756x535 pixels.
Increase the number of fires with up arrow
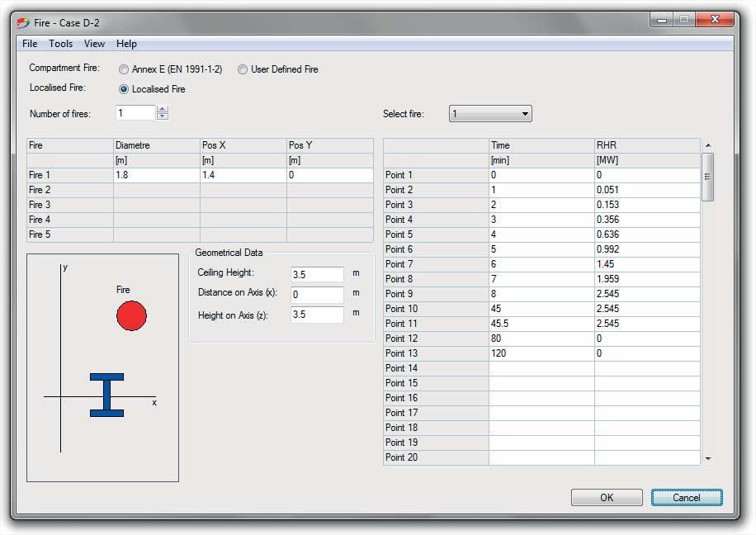pos(163,110)
